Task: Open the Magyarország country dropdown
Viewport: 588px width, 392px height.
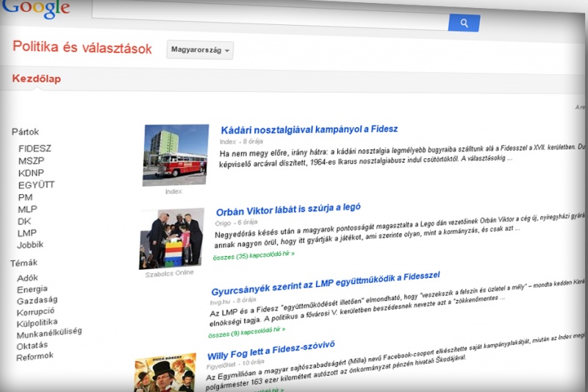Action: 200,50
